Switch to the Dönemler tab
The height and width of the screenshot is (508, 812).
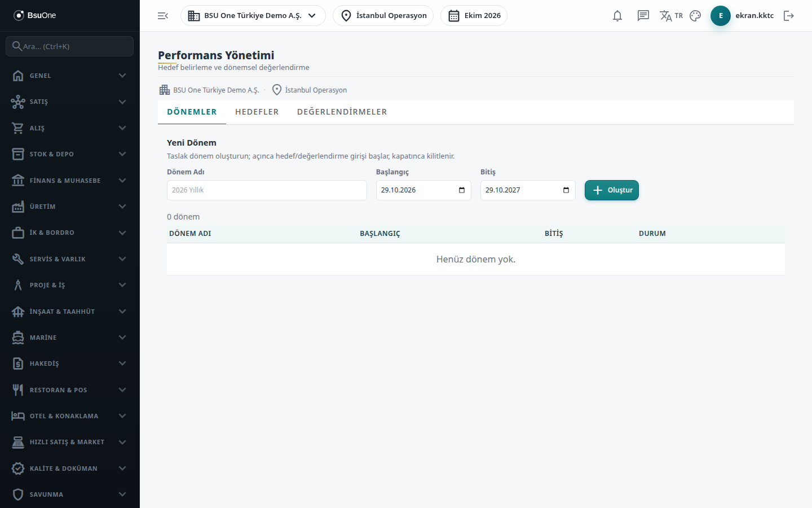click(x=192, y=112)
